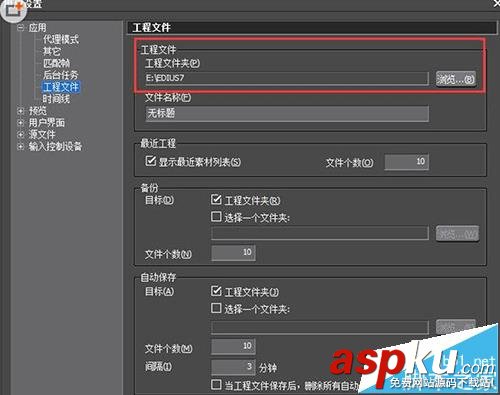
Task: Toggle delete autosave files after save checkbox
Action: (216, 384)
